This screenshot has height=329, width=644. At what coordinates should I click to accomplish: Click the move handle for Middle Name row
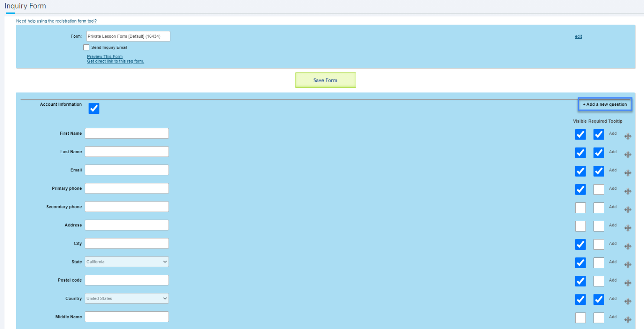point(628,320)
